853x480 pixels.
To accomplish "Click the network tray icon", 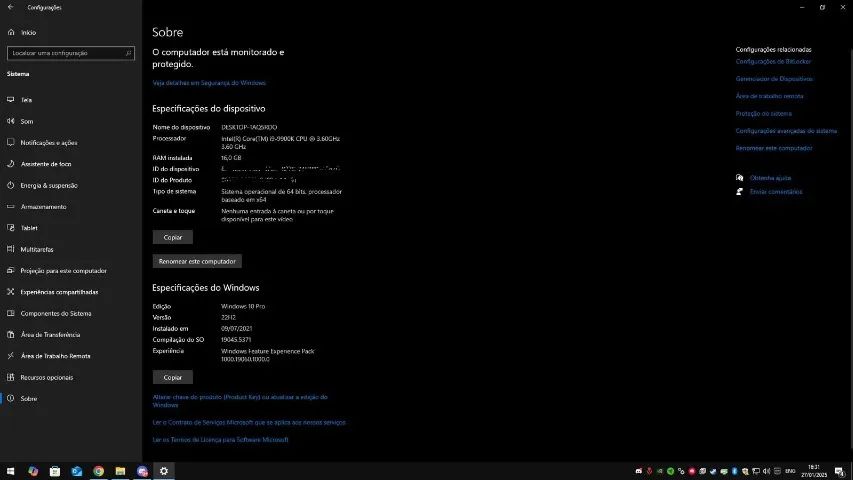I will [756, 471].
